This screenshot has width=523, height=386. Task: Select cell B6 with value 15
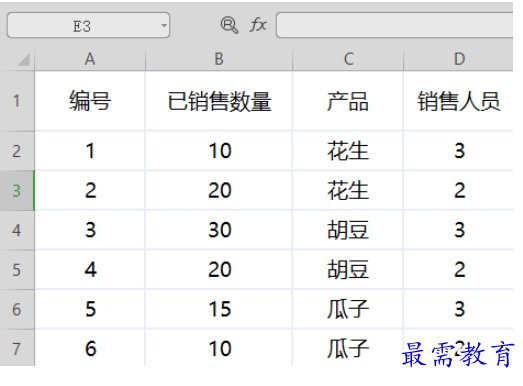219,309
